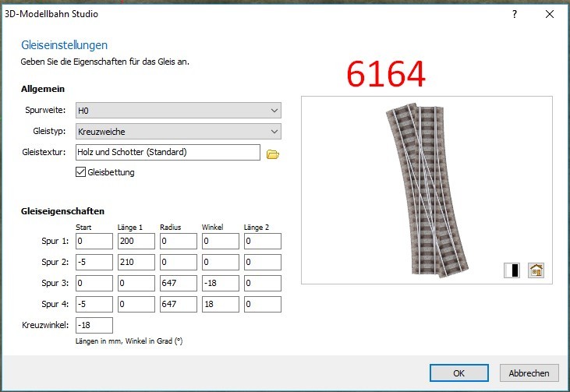Click Spur 4 Länge 2 field
This screenshot has width=570, height=392.
(263, 305)
